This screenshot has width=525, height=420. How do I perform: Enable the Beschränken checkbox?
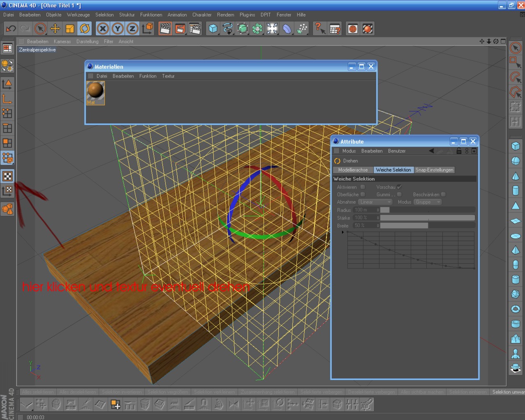tap(443, 195)
